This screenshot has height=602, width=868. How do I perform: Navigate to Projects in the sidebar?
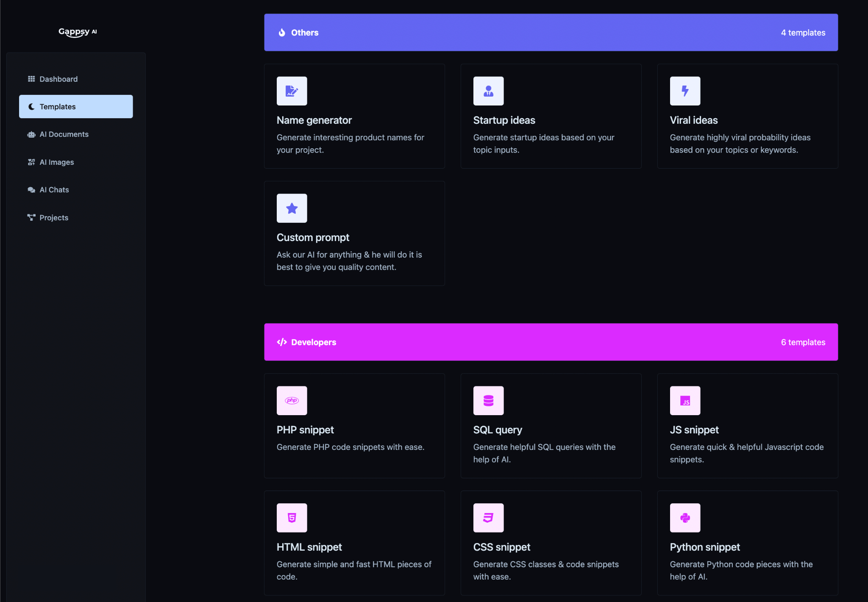tap(53, 218)
